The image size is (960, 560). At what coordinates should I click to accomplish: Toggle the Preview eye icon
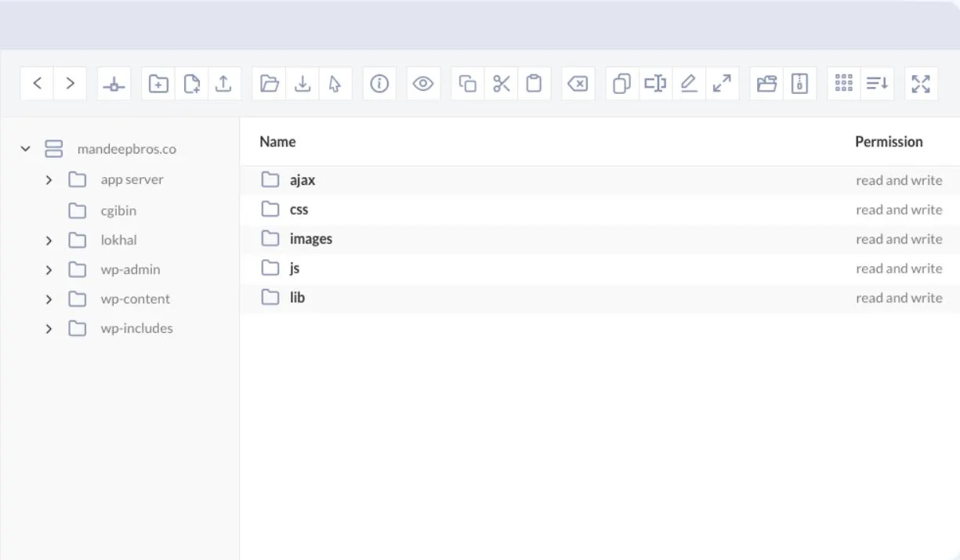423,82
